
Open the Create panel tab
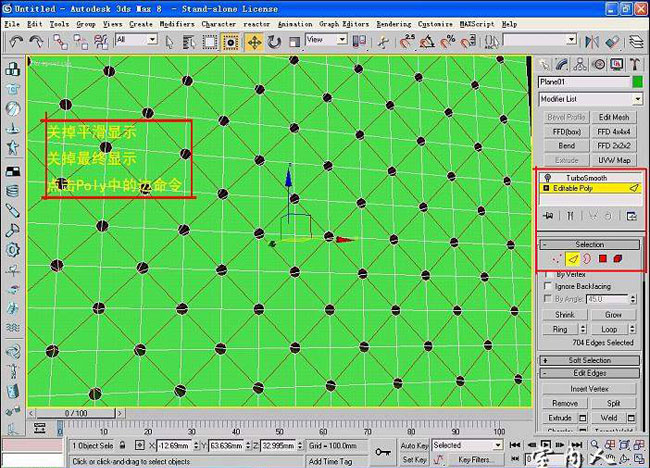[x=544, y=64]
